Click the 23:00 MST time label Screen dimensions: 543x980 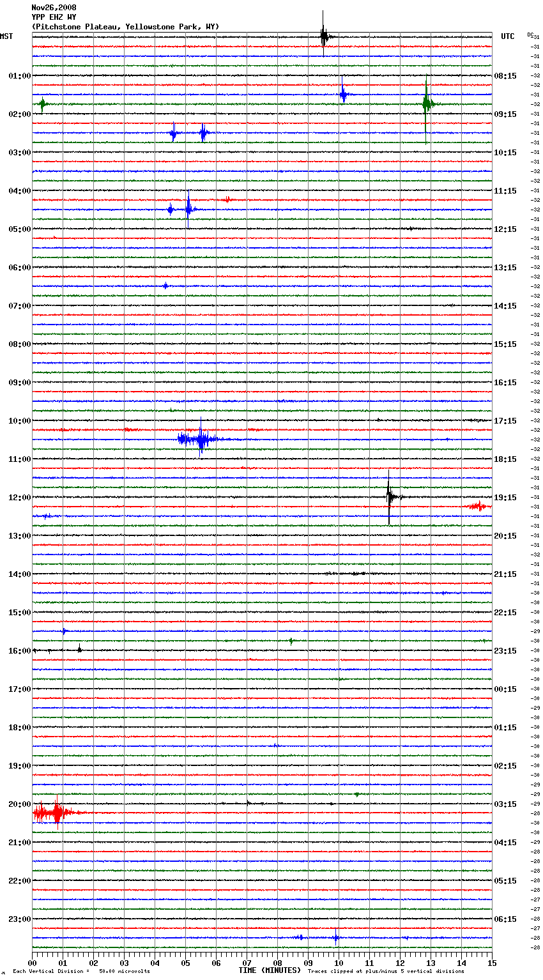(x=20, y=919)
